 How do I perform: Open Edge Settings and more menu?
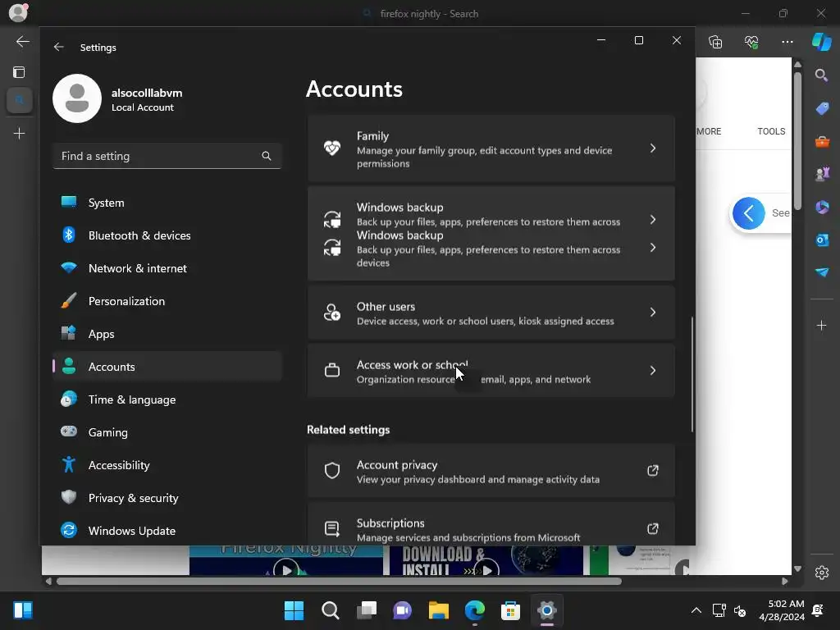tap(787, 42)
